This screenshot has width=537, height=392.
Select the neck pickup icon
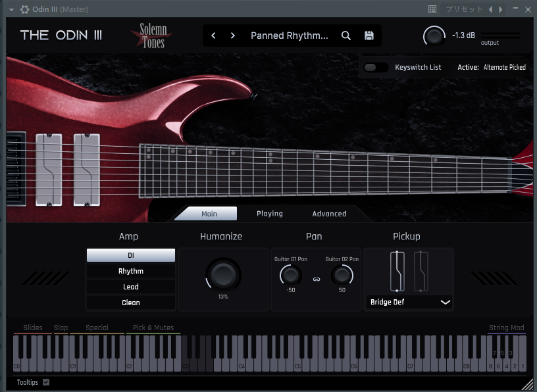click(x=421, y=271)
